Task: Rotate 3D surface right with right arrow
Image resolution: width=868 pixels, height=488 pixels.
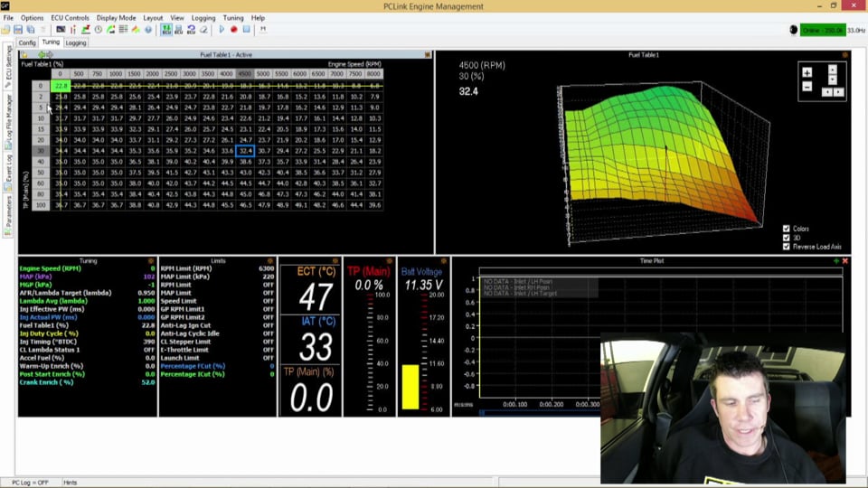Action: [x=839, y=92]
